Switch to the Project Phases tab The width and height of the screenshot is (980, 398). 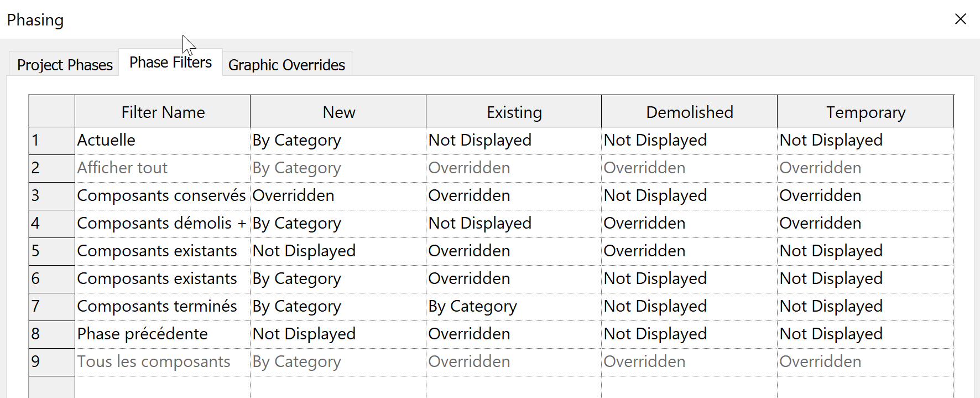tap(64, 65)
